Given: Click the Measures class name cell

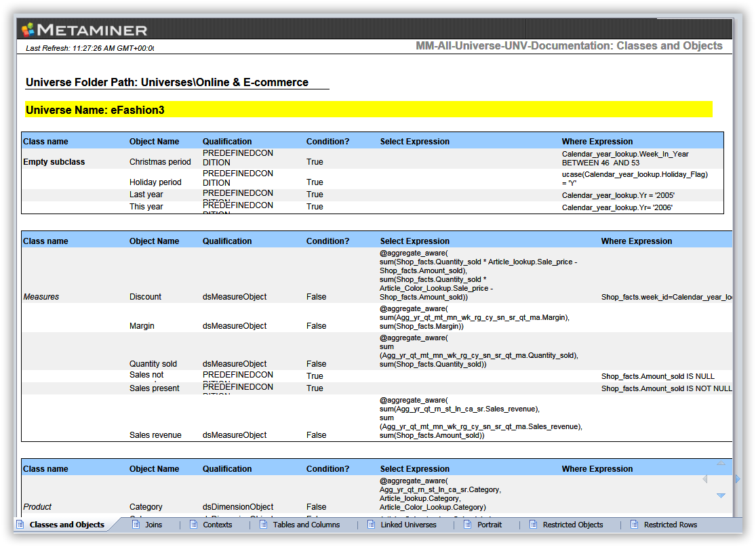Looking at the screenshot, I should point(41,297).
